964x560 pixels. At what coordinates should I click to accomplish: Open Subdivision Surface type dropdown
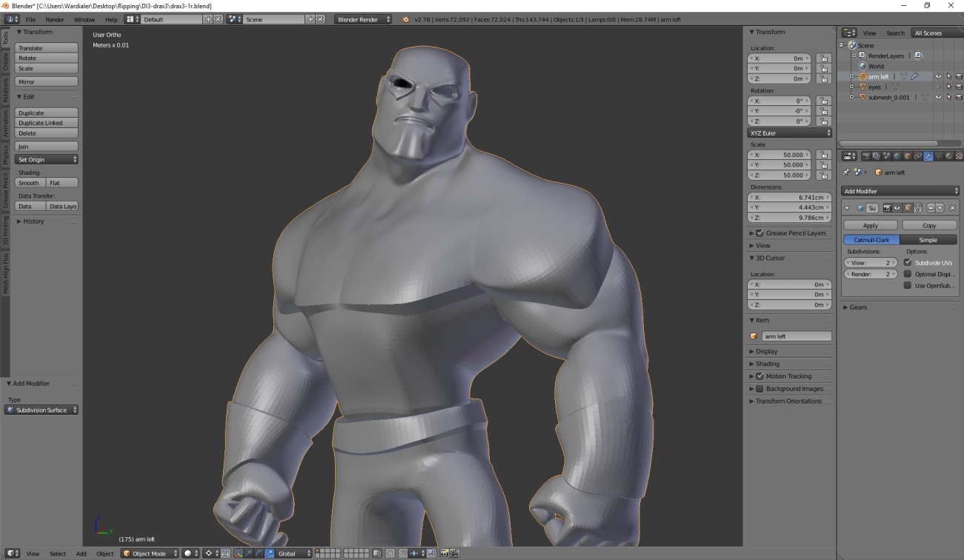pyautogui.click(x=41, y=410)
